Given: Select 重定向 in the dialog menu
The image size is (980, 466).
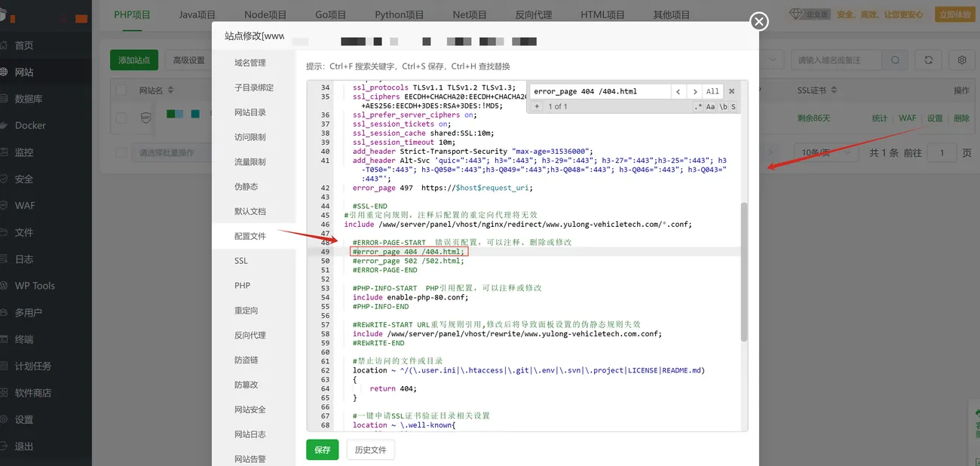Looking at the screenshot, I should 247,311.
